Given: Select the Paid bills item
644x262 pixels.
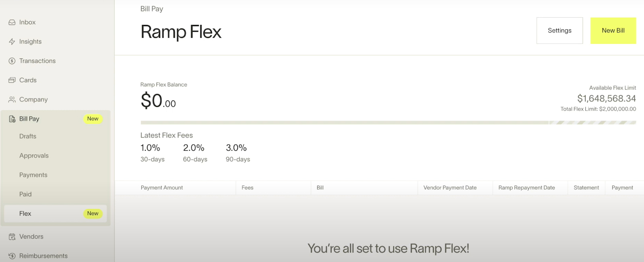Looking at the screenshot, I should coord(25,194).
